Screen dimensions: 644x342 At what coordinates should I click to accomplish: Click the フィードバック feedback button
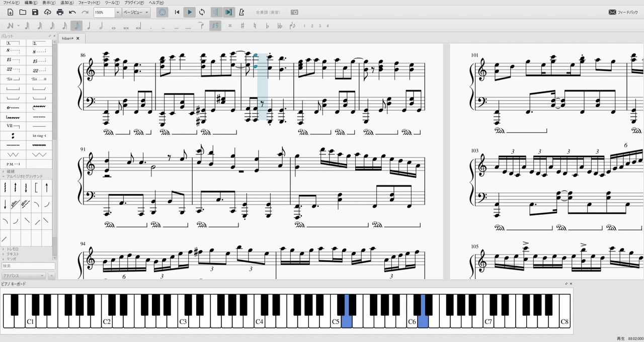click(623, 12)
